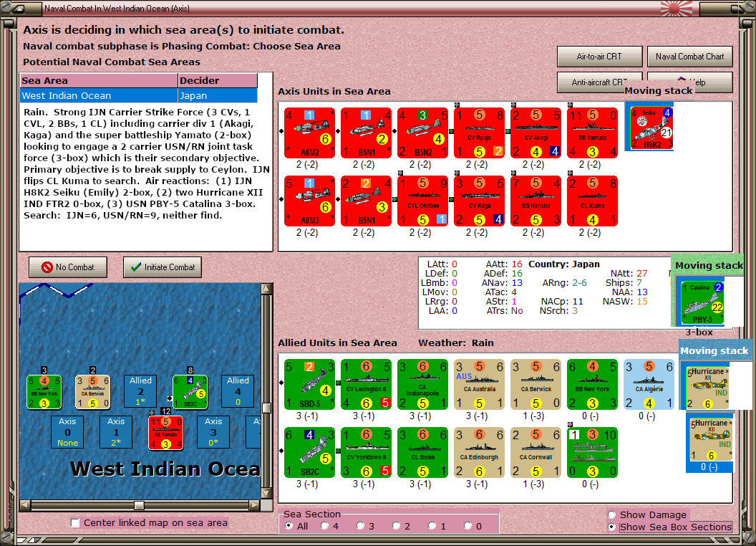
Task: Click the CL Boise cruiser counter
Action: click(422, 452)
